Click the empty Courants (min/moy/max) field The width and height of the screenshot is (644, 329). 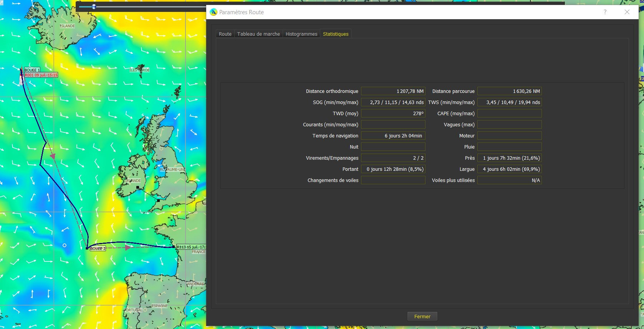tap(393, 125)
